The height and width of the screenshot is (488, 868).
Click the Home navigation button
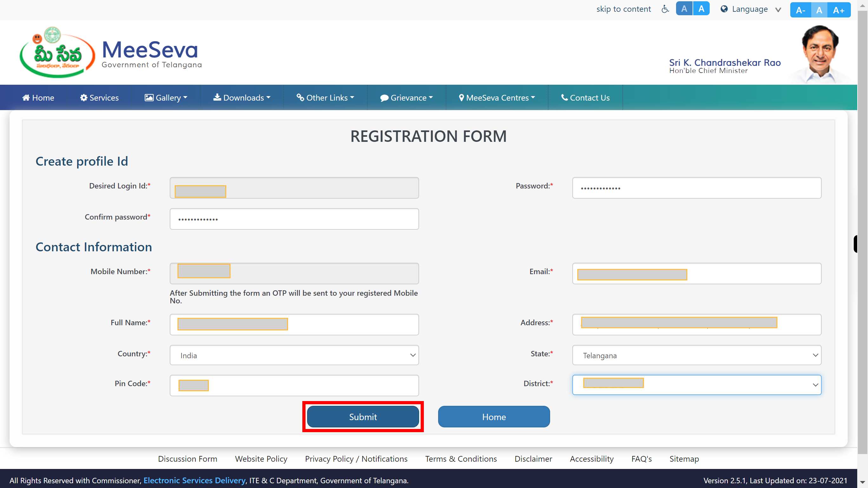coord(38,97)
